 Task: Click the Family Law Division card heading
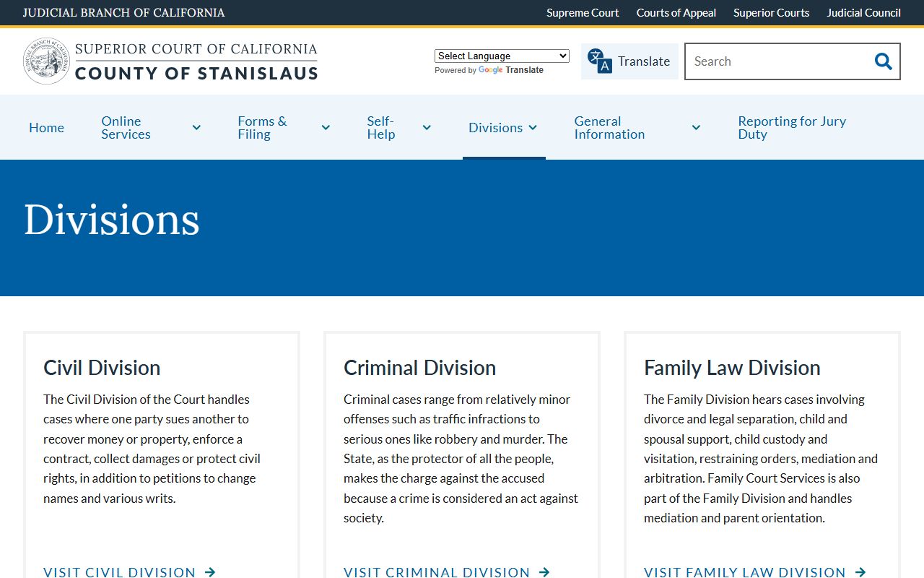click(732, 368)
